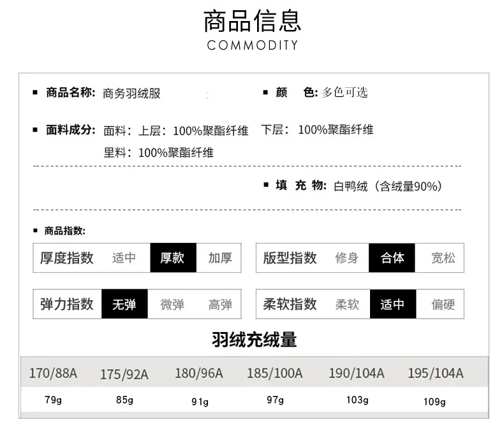Viewport: 504px width, 427px height.
Task: Click the 厚度指数 label
Action: [67, 258]
